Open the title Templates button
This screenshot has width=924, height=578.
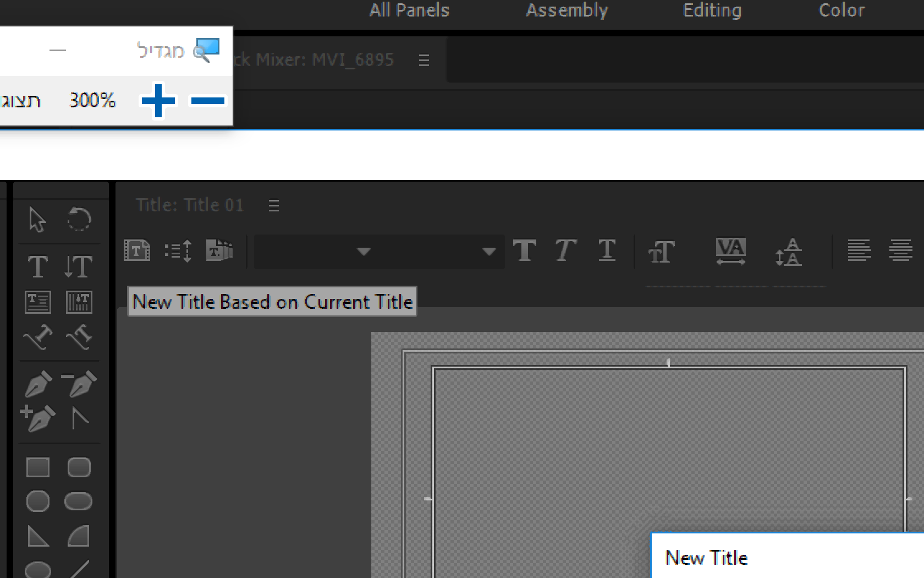pyautogui.click(x=219, y=250)
